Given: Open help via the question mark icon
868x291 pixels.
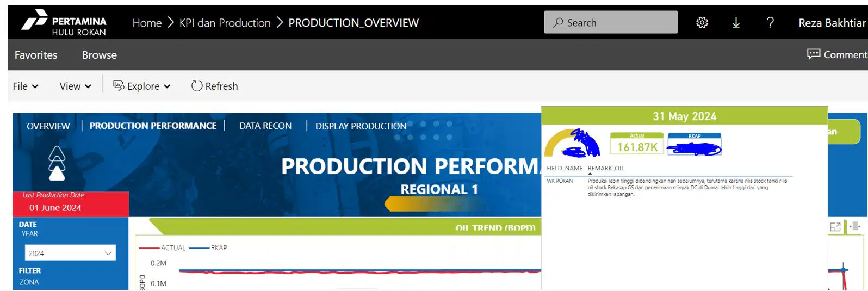Looking at the screenshot, I should coord(770,22).
